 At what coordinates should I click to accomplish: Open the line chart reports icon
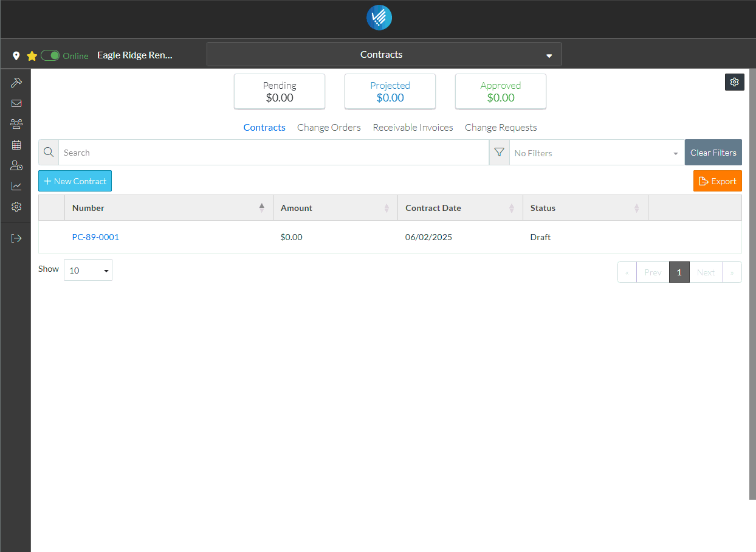click(16, 186)
